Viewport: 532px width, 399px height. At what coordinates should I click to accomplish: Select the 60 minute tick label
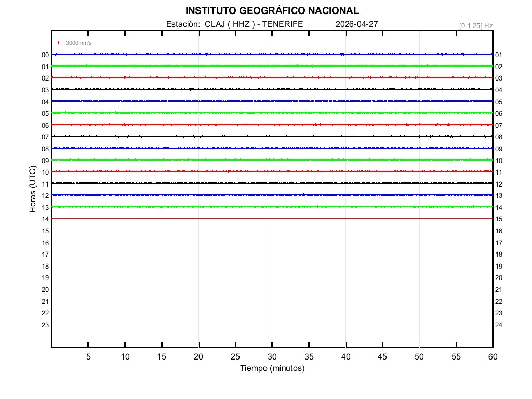(x=492, y=357)
